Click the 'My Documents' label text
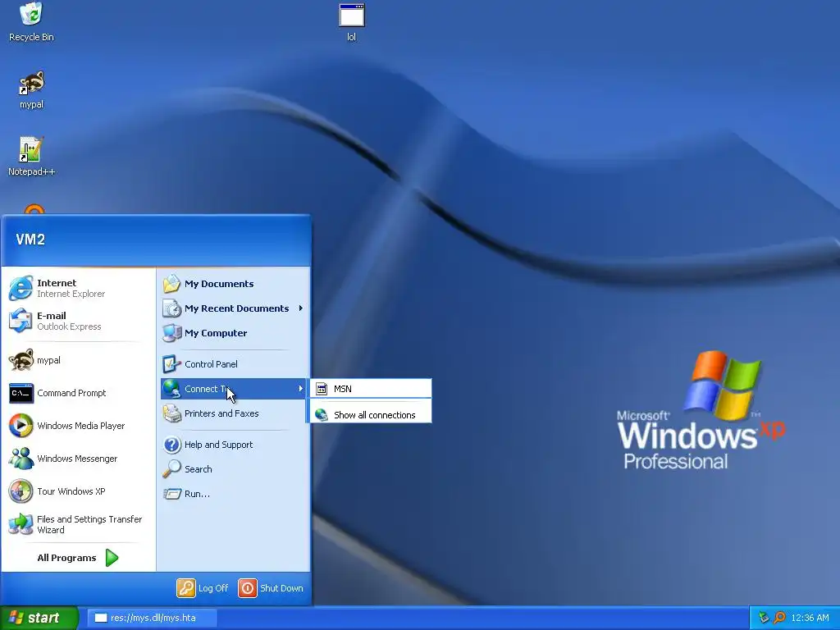 pyautogui.click(x=219, y=284)
